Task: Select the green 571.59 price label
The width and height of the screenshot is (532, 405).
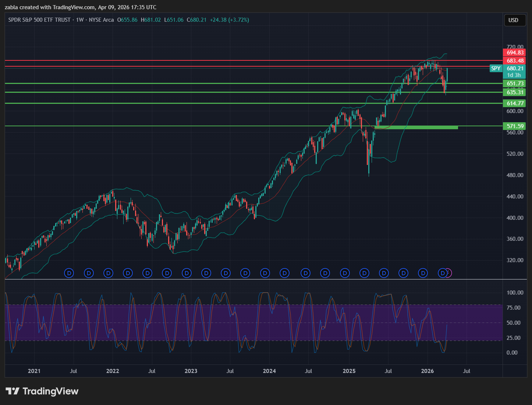Action: pyautogui.click(x=515, y=126)
